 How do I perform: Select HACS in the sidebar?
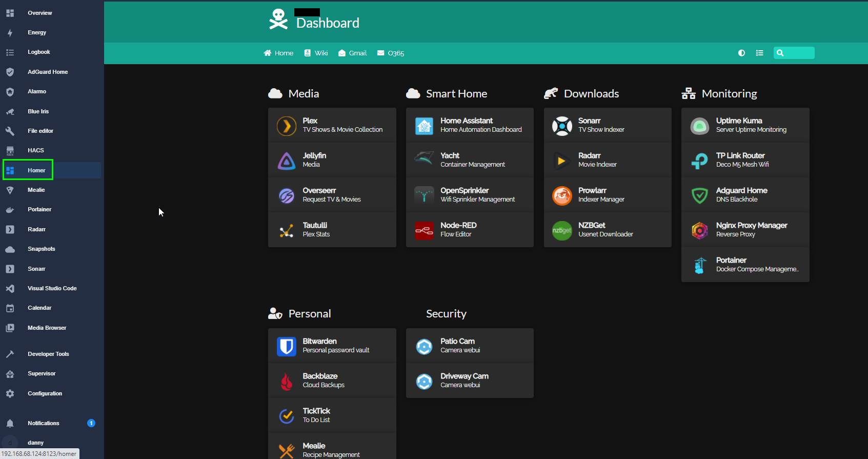(51, 150)
